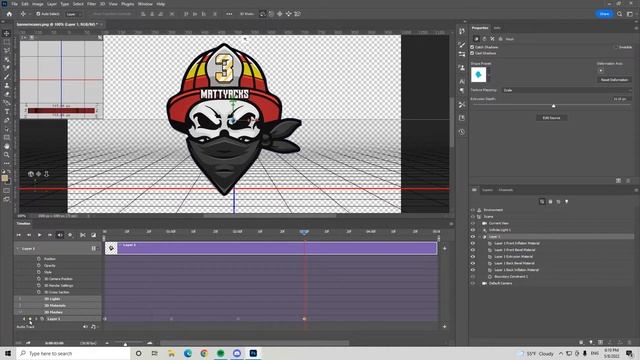
Task: Open the File menu
Action: coord(14,4)
